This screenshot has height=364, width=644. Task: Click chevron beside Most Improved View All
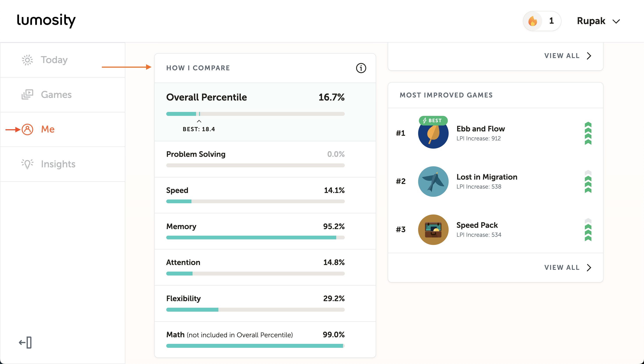[589, 267]
